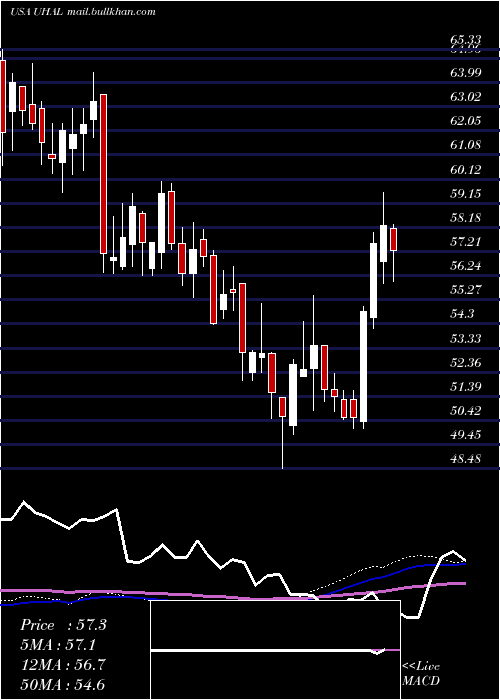Select the 61.08 price axis label
The width and height of the screenshot is (500, 700).
466,145
